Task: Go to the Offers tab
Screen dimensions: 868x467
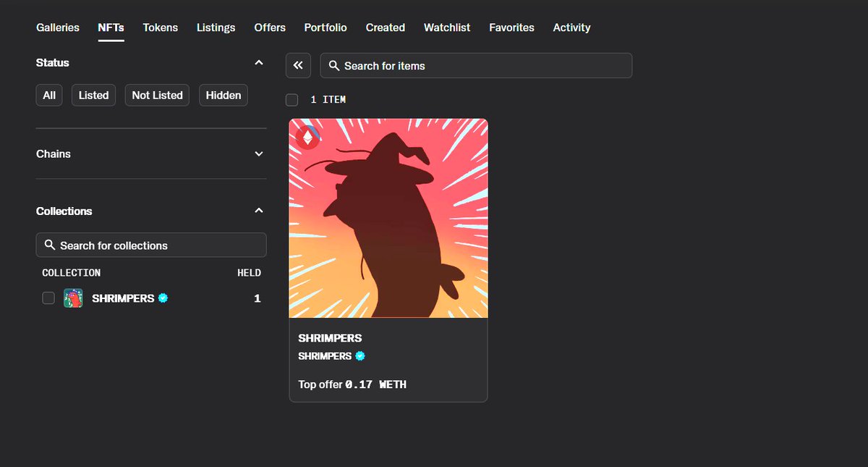Action: pyautogui.click(x=270, y=28)
